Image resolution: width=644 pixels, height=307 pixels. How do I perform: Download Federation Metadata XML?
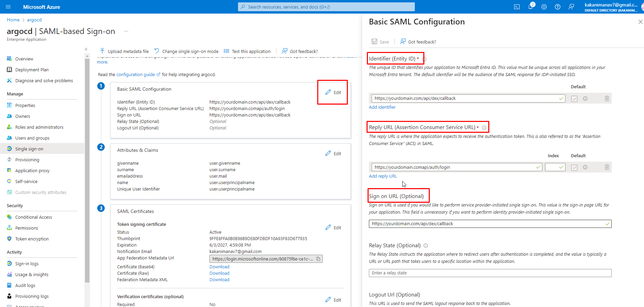tap(219, 279)
